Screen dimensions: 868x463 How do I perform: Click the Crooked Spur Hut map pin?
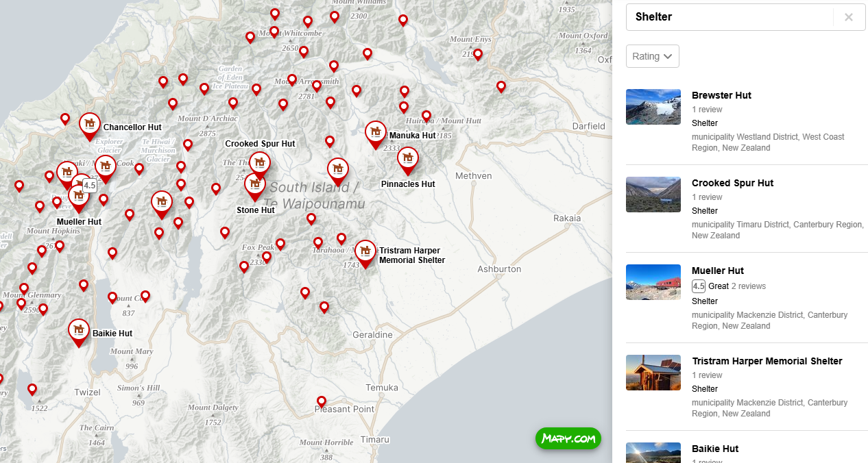tap(259, 163)
